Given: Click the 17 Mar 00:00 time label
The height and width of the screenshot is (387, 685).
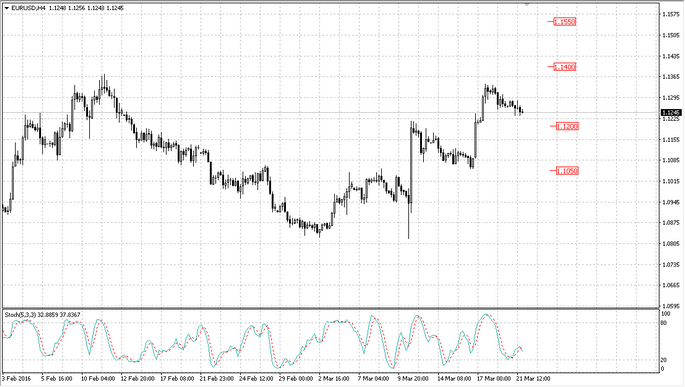Looking at the screenshot, I should tap(494, 378).
